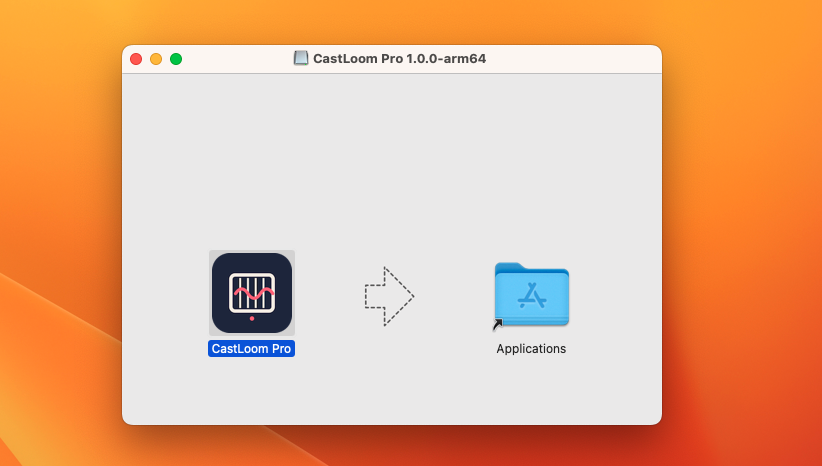Screen dimensions: 822x466
Task: Open the Applications folder shortcut icon
Action: coord(532,294)
